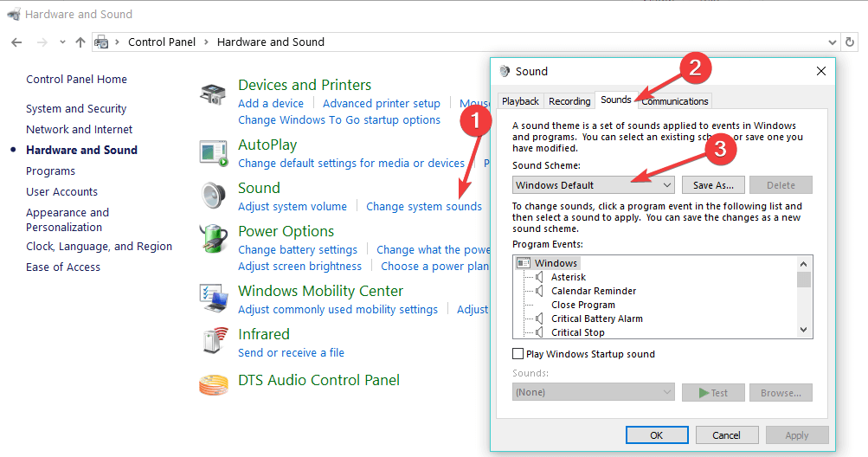Click the Control Panel icon in address bar
The height and width of the screenshot is (457, 868).
pyautogui.click(x=101, y=42)
